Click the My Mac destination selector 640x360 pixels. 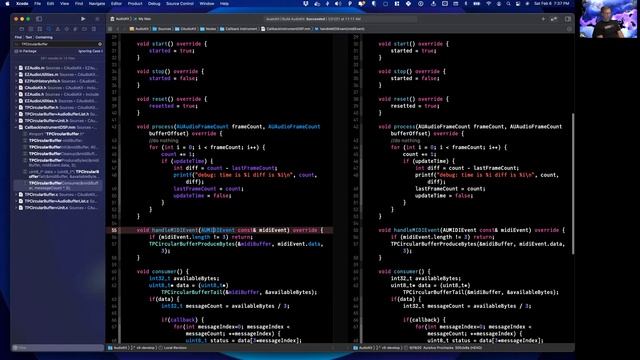point(143,19)
